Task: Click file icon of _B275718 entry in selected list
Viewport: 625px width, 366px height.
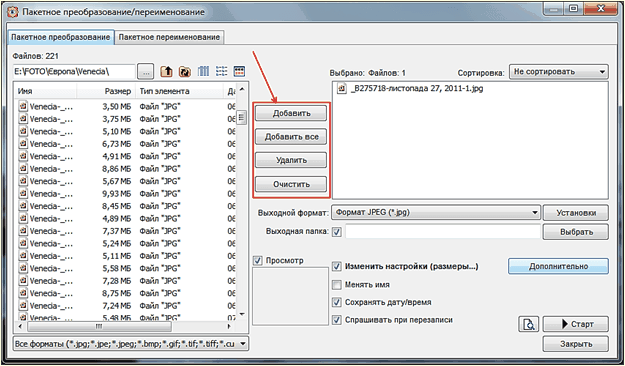Action: coord(342,89)
